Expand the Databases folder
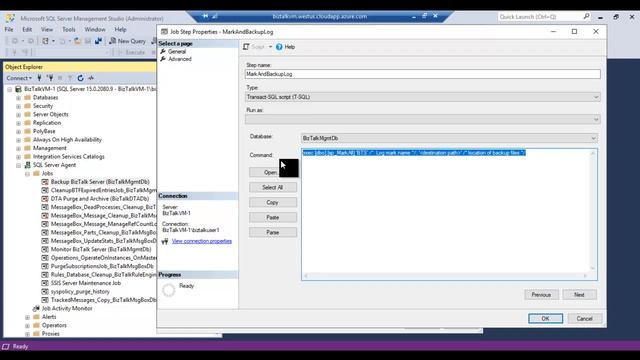 [18, 98]
